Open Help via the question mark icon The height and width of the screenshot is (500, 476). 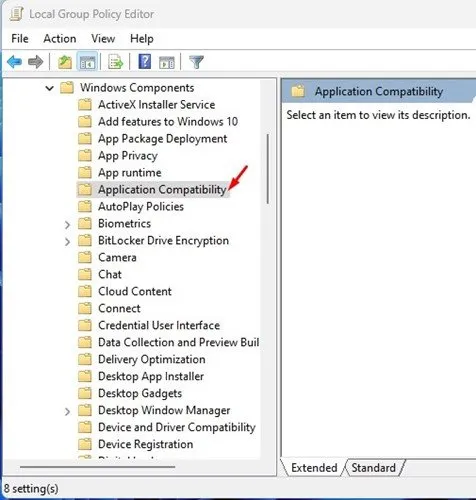pyautogui.click(x=145, y=62)
